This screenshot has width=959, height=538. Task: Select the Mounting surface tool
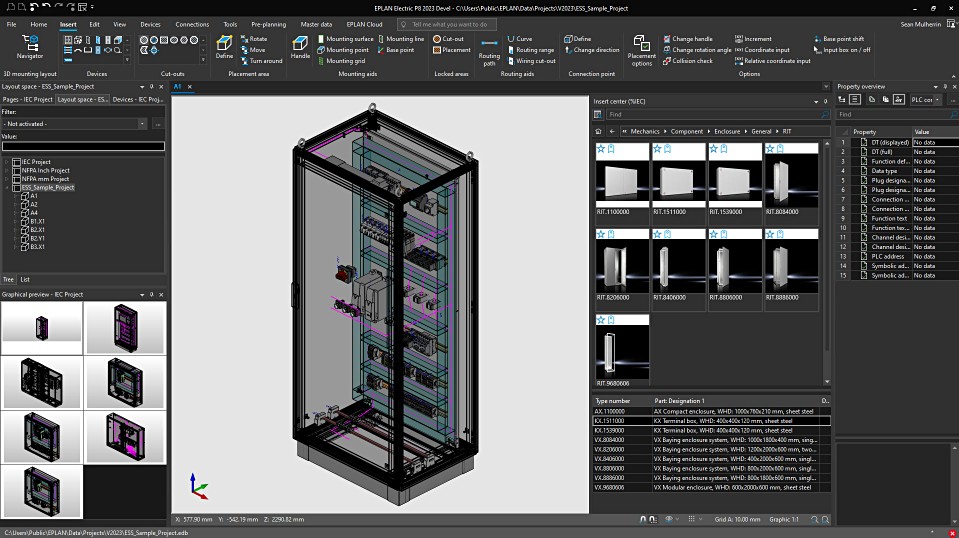pyautogui.click(x=343, y=39)
